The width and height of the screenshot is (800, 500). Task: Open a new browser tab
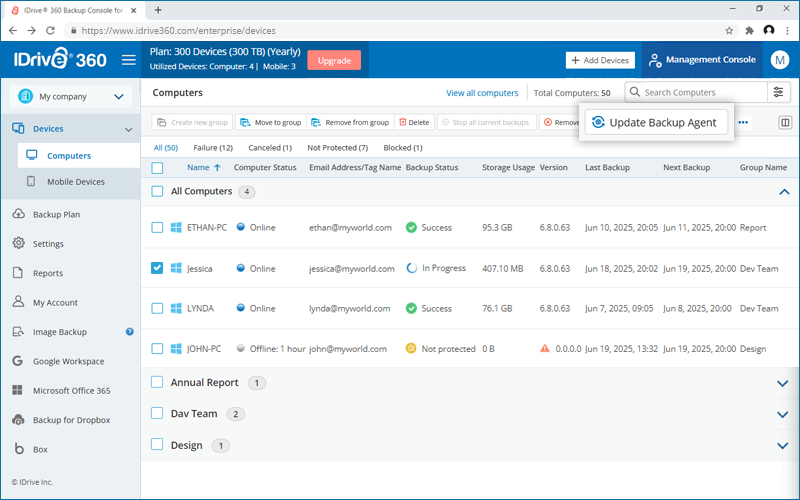click(x=158, y=10)
